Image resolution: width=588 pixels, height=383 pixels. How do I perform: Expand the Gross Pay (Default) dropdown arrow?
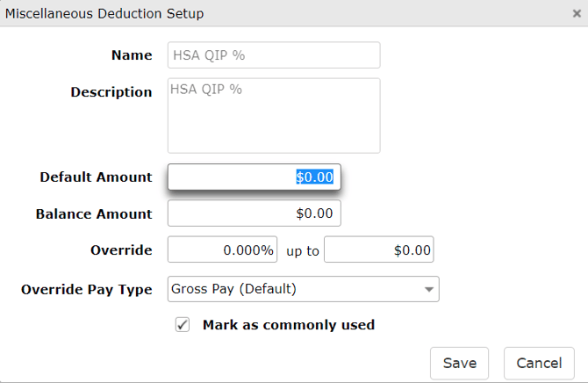[x=428, y=289]
